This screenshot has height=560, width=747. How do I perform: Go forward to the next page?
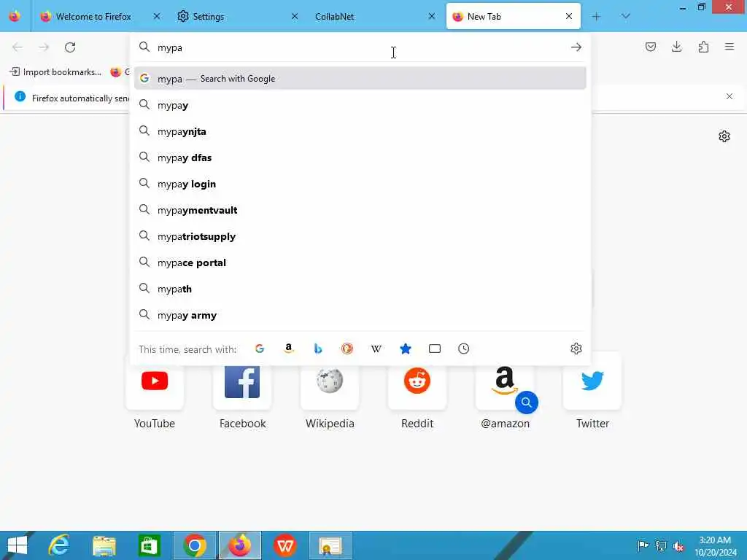pos(44,47)
